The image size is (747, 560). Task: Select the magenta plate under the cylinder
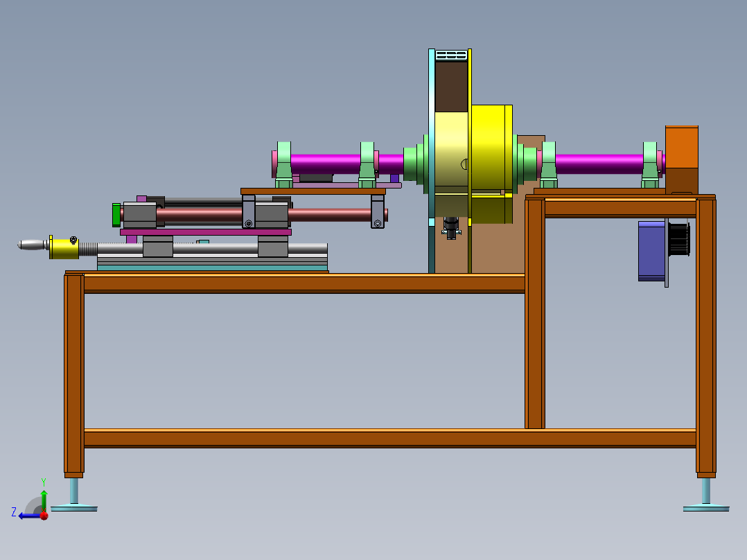point(205,232)
